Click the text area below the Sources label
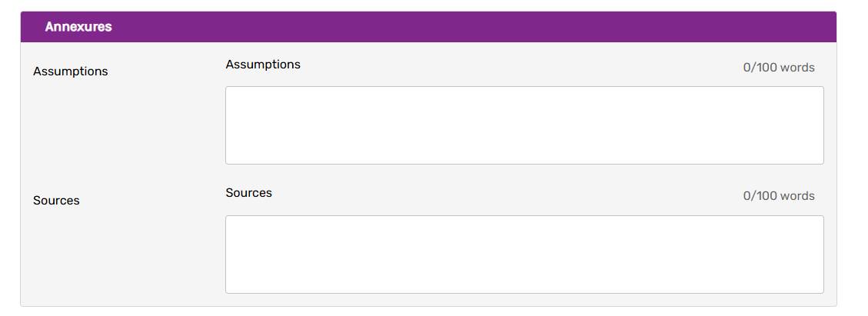Screen dimensions: 868x316 [524, 254]
